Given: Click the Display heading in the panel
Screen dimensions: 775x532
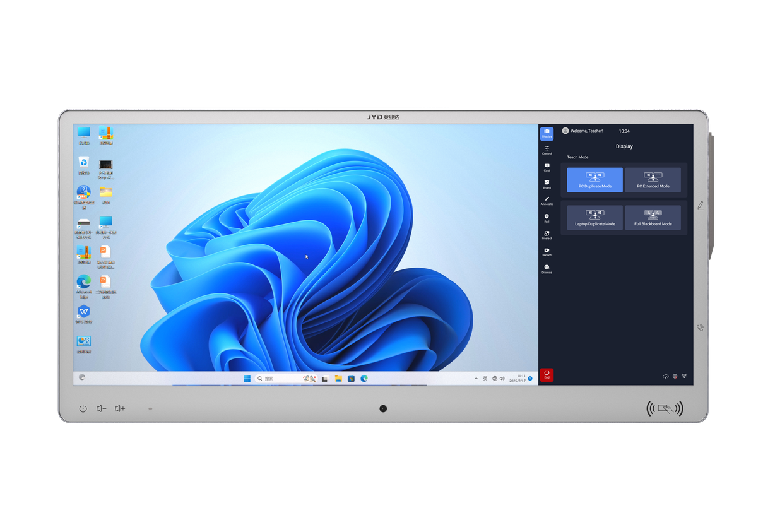Looking at the screenshot, I should point(624,146).
